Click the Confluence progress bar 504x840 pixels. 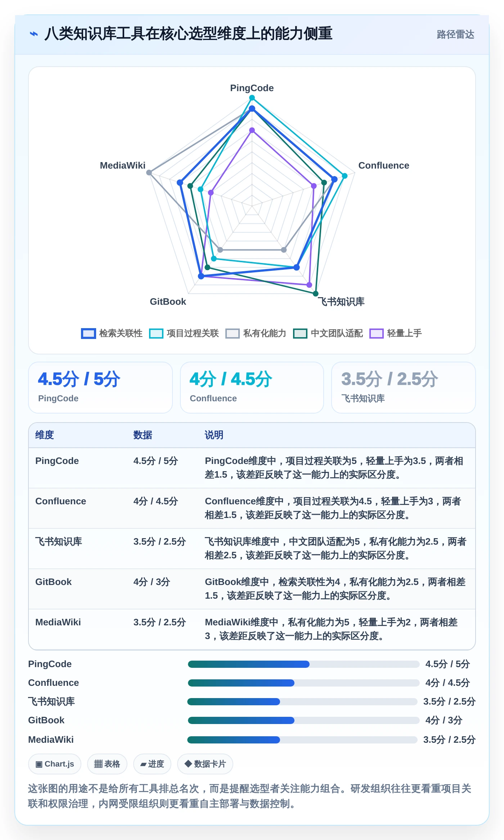[x=303, y=683]
